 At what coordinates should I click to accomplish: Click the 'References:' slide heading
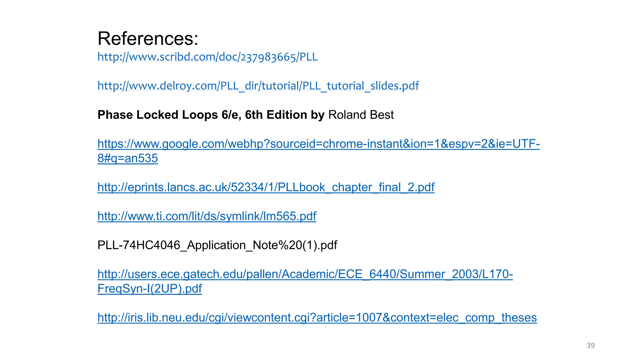pos(148,39)
